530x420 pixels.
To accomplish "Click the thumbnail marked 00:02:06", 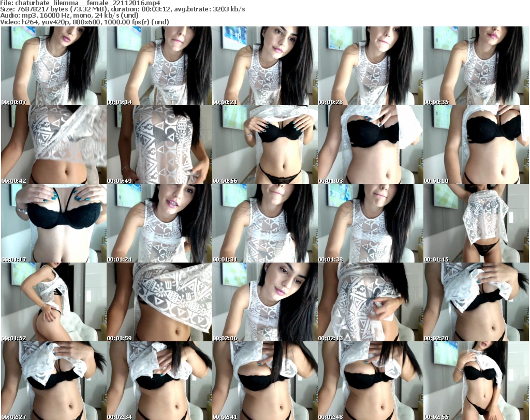I will tap(264, 302).
